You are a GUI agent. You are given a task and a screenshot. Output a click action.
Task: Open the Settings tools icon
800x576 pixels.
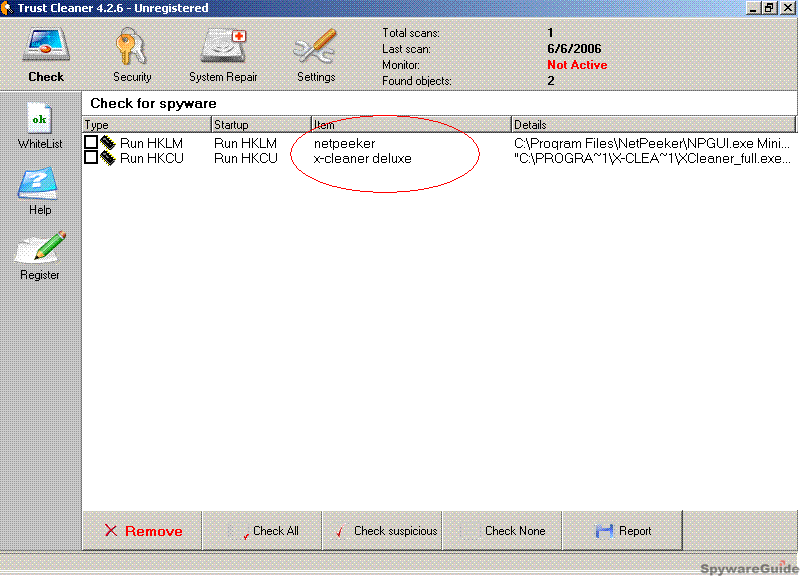pyautogui.click(x=315, y=47)
